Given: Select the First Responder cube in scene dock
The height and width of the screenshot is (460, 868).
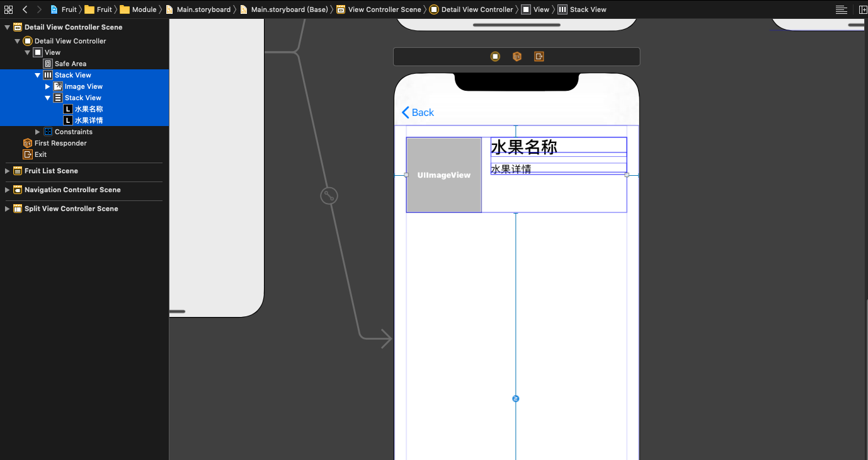Looking at the screenshot, I should [517, 57].
